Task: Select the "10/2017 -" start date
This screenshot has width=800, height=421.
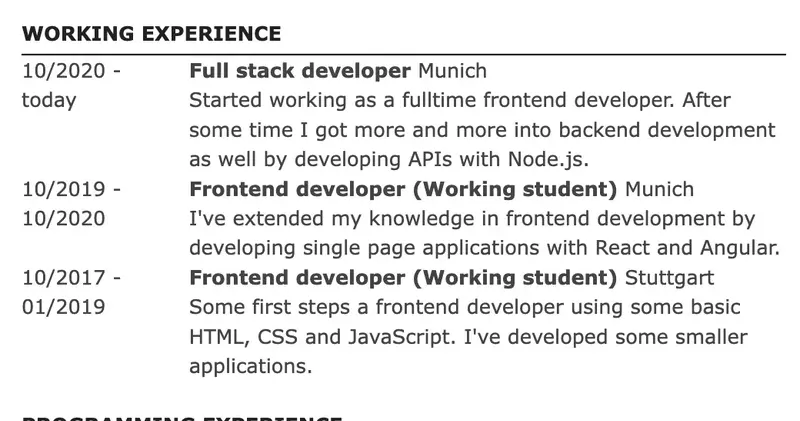Action: pyautogui.click(x=72, y=278)
